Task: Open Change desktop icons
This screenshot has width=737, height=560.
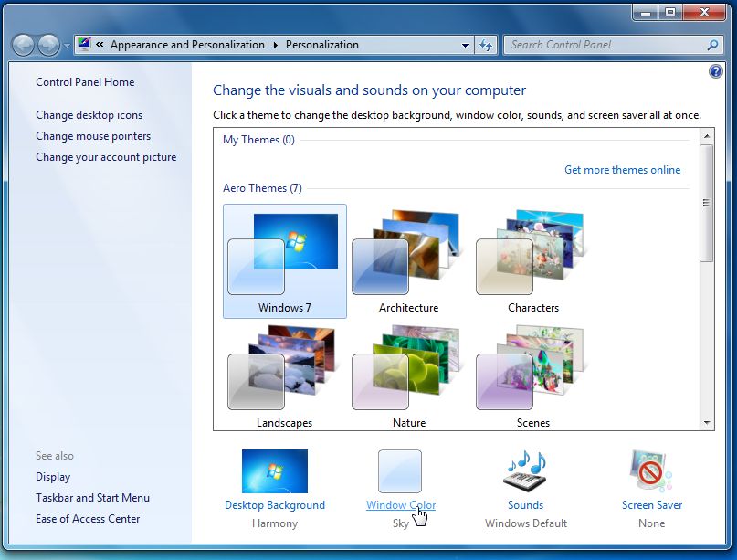Action: (x=89, y=115)
